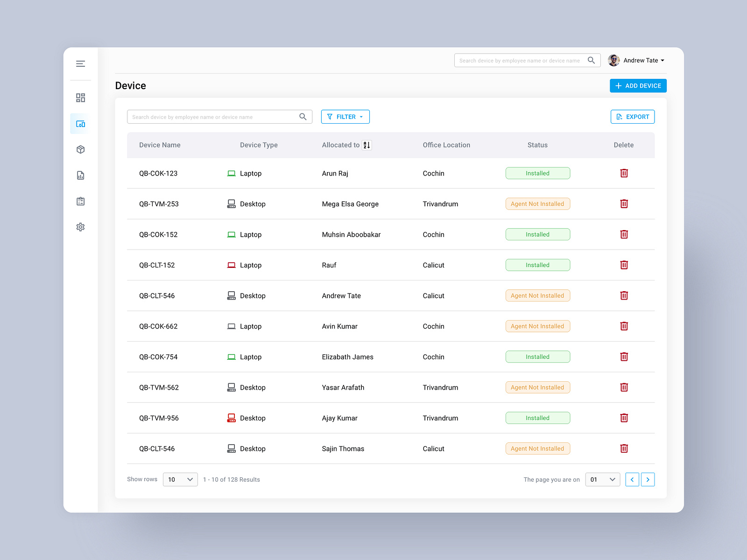
Task: Open the Reports document sidebar icon
Action: tap(80, 175)
